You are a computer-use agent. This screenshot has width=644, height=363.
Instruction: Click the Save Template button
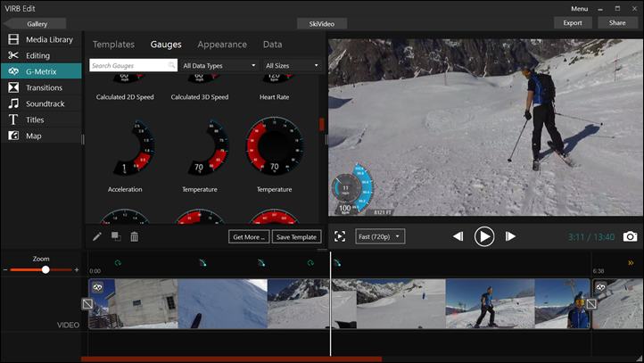297,236
